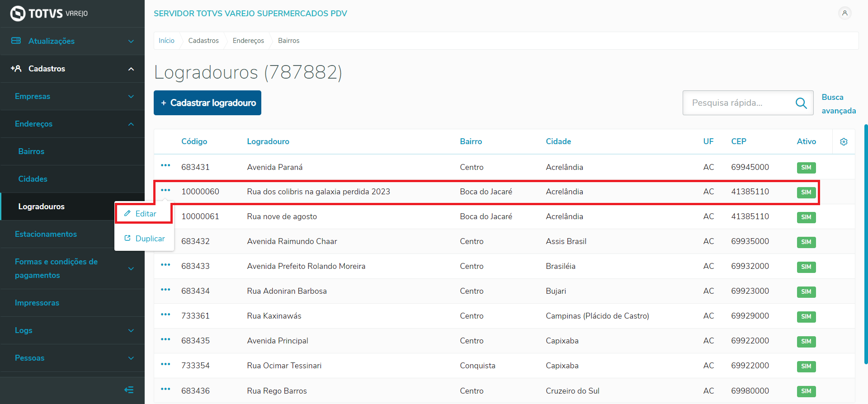Open row options for Rua Adoniran Barbosa
Screen dimensions: 868x404
point(165,290)
